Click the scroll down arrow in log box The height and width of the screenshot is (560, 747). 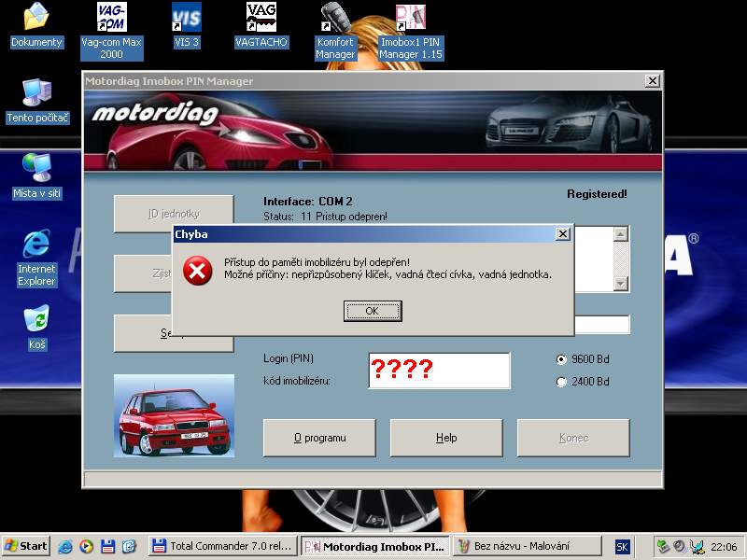620,284
